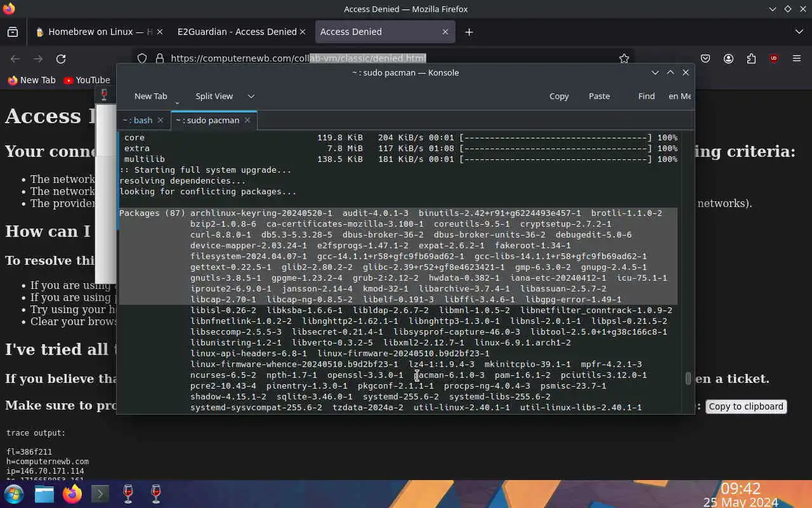Click 'systemd-255.6-2' package name
Image resolution: width=812 pixels, height=508 pixels.
[401, 397]
